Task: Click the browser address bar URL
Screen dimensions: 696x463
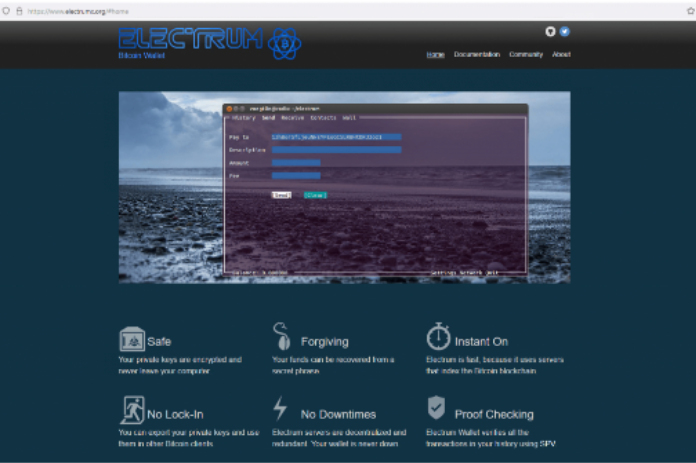Action: click(x=78, y=12)
